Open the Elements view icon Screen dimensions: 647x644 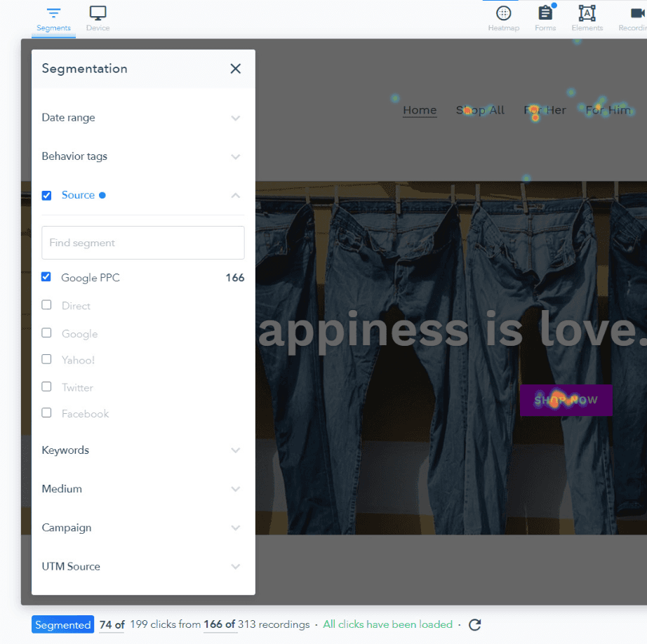point(587,13)
